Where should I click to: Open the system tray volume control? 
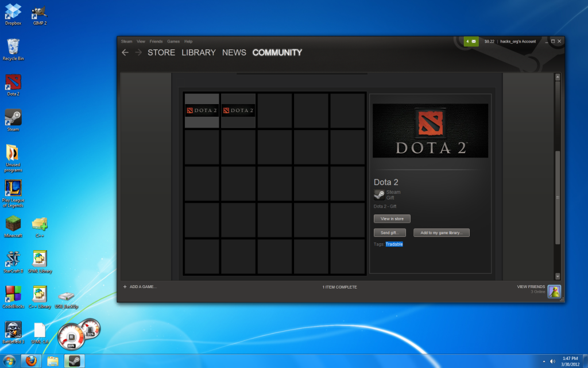click(552, 362)
